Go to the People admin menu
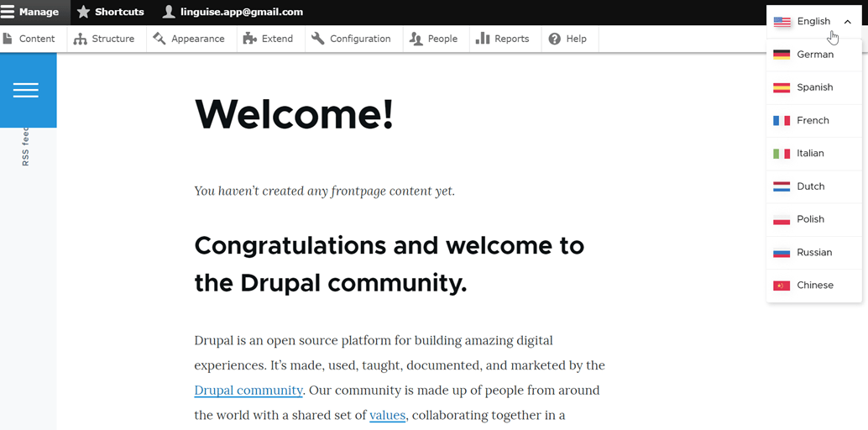This screenshot has width=868, height=430. pos(437,39)
